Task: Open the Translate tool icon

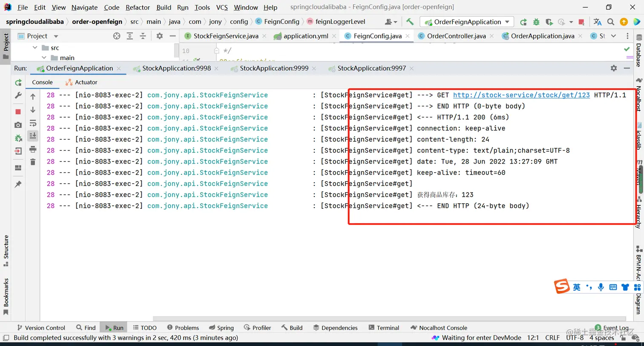Action: 598,22
